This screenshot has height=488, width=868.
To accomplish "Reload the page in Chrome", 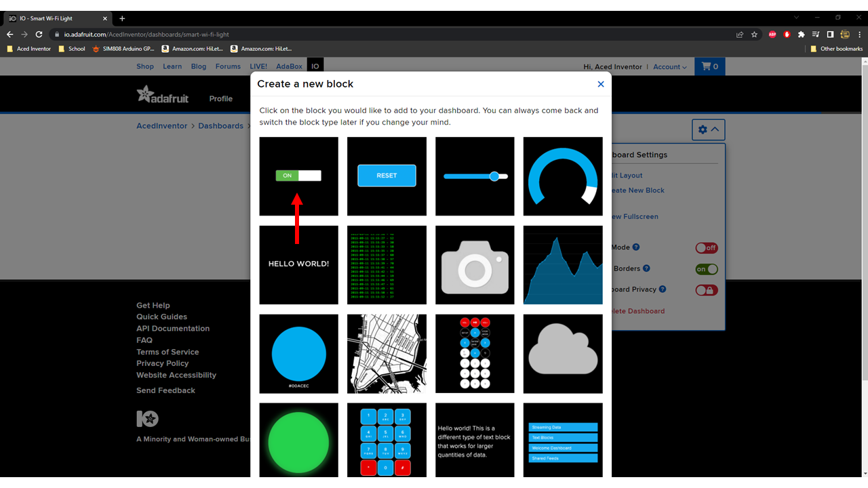I will [39, 35].
